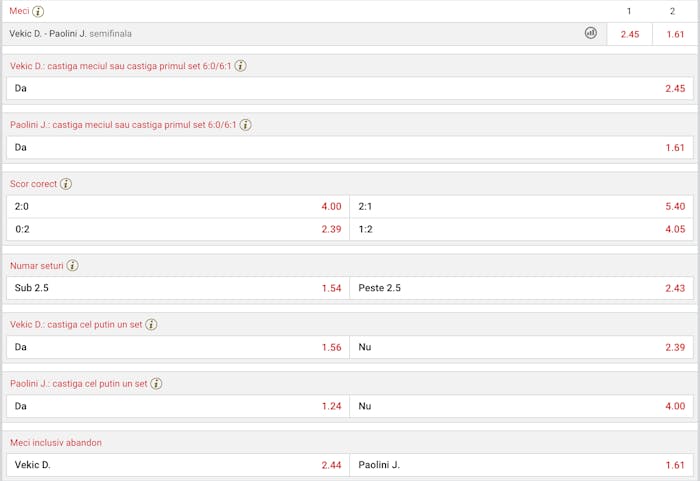Choose correct score 1:2 at 4.05
This screenshot has width=700, height=481.
521,230
